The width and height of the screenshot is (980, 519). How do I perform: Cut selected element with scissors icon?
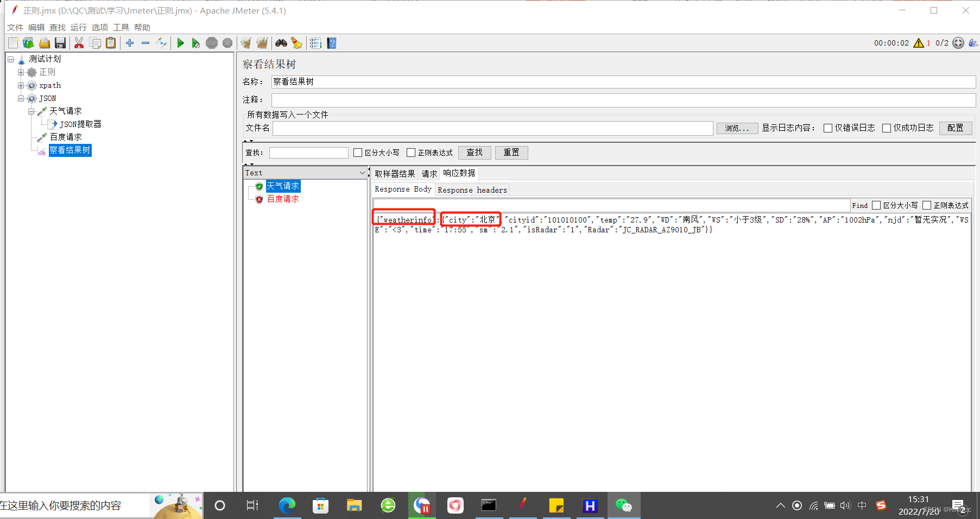tap(79, 43)
